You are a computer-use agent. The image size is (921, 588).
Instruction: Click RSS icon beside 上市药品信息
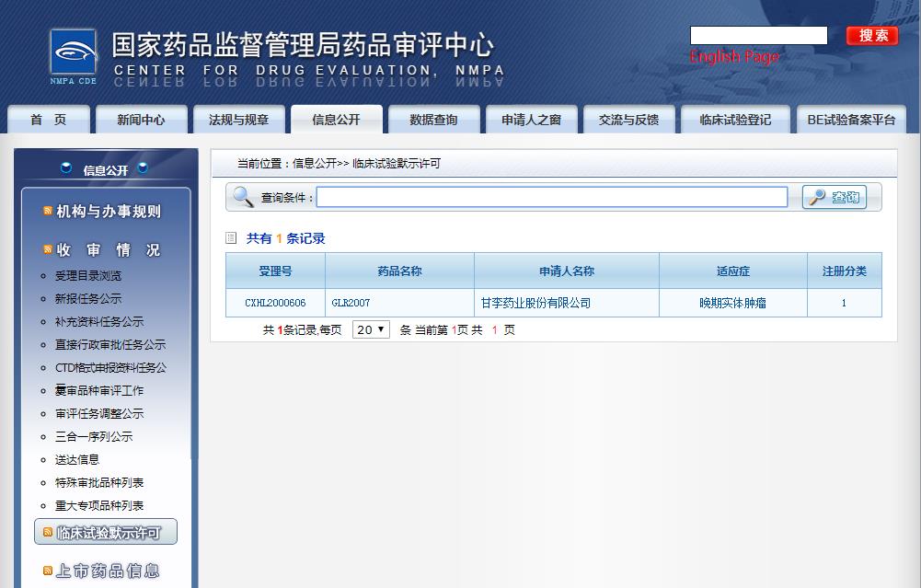pos(48,571)
